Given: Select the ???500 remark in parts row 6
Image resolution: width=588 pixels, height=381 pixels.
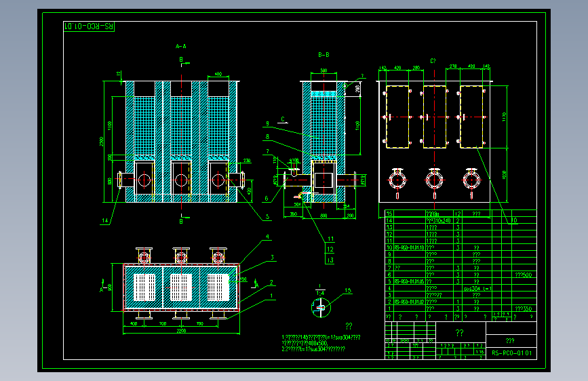Looking at the screenshot, I should [x=524, y=275].
